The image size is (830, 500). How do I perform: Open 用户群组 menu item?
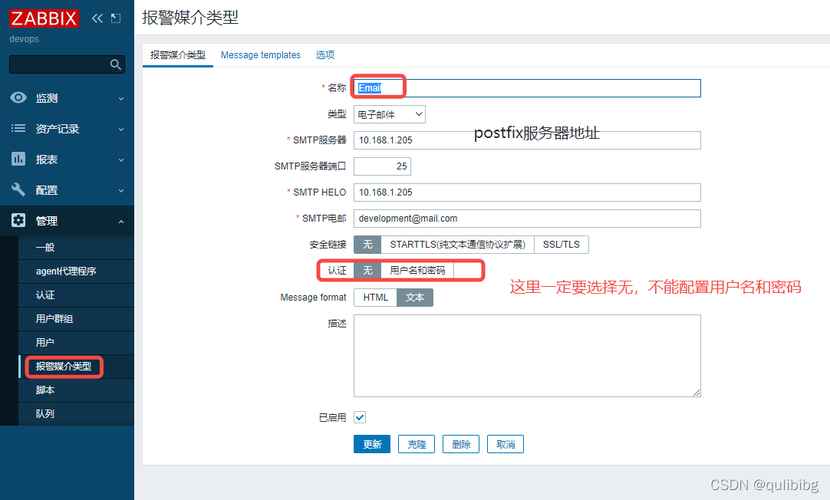tap(76, 319)
